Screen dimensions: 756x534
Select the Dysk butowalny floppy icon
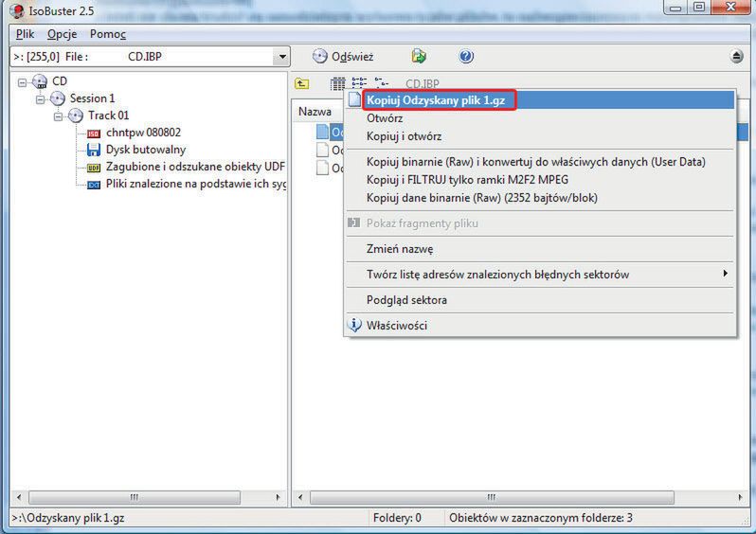point(94,150)
